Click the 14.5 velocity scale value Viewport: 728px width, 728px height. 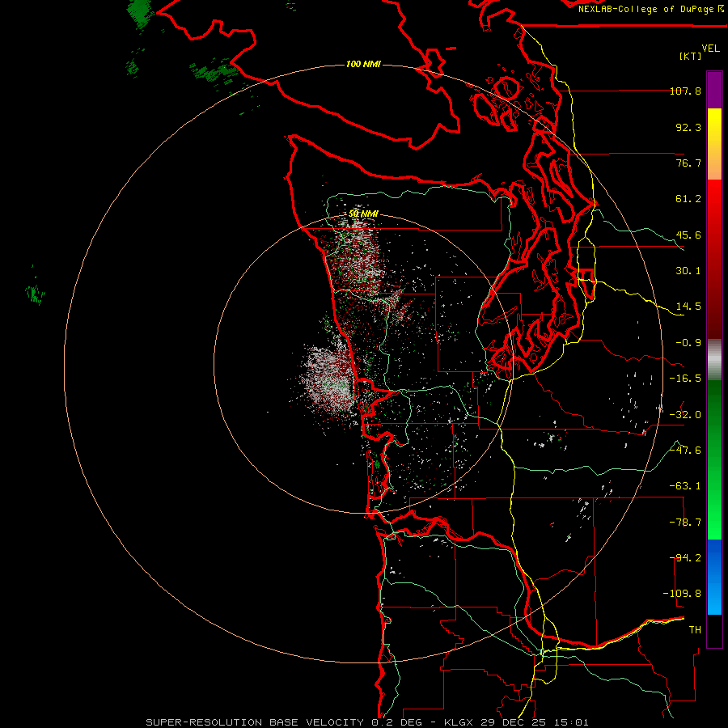(x=688, y=307)
